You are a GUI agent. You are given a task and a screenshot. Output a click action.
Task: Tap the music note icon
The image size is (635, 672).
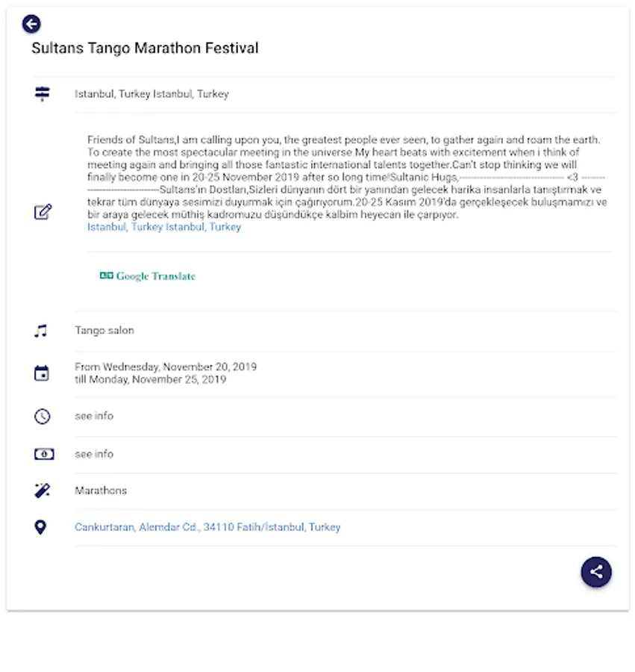click(41, 331)
